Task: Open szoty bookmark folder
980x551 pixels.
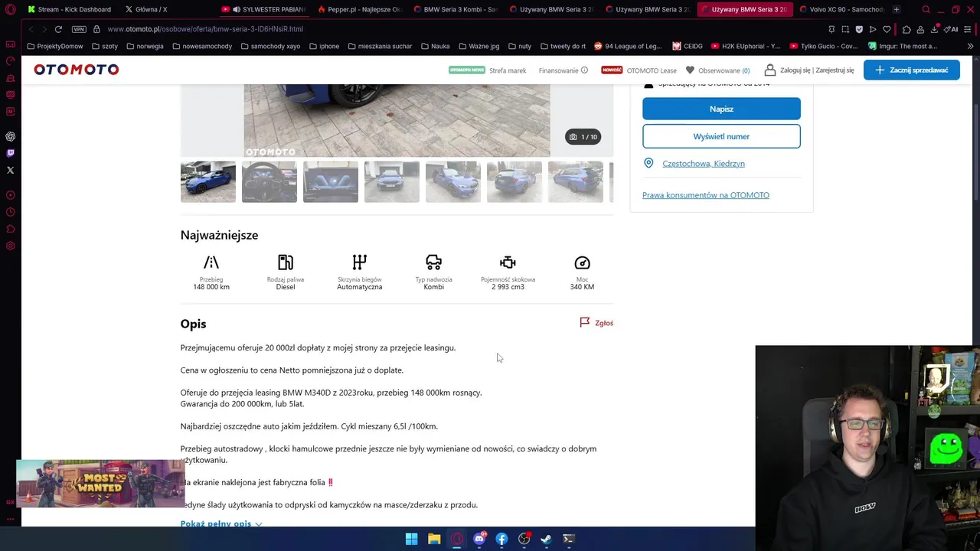Action: point(104,46)
